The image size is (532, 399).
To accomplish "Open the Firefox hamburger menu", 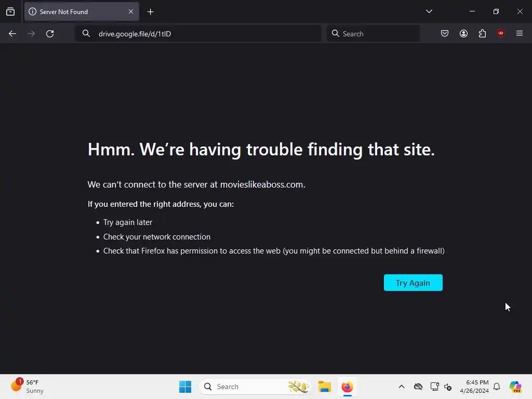I will point(520,33).
